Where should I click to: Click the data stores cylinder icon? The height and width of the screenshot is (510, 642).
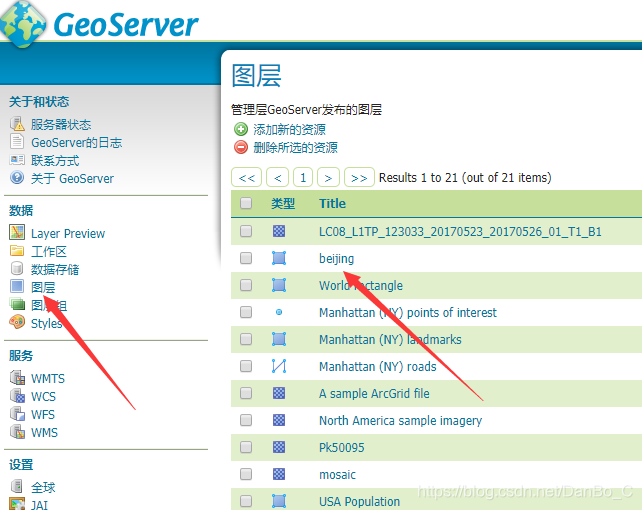(x=17, y=268)
